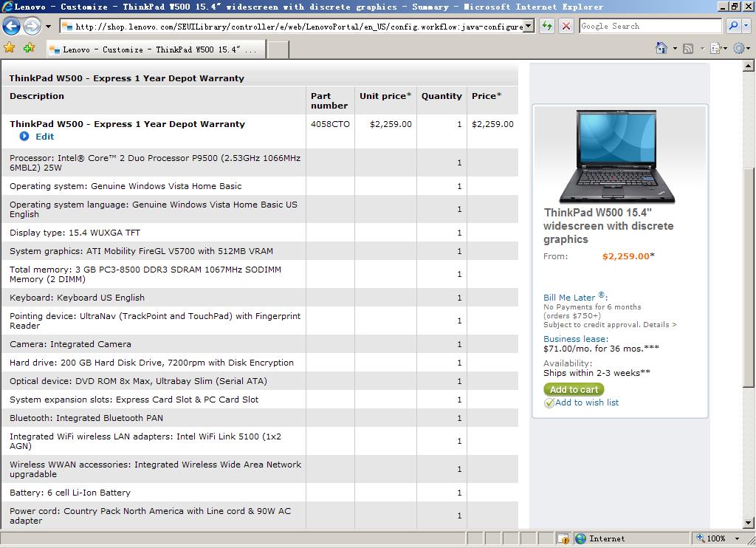
Task: Open a new blank tab
Action: pyautogui.click(x=278, y=49)
